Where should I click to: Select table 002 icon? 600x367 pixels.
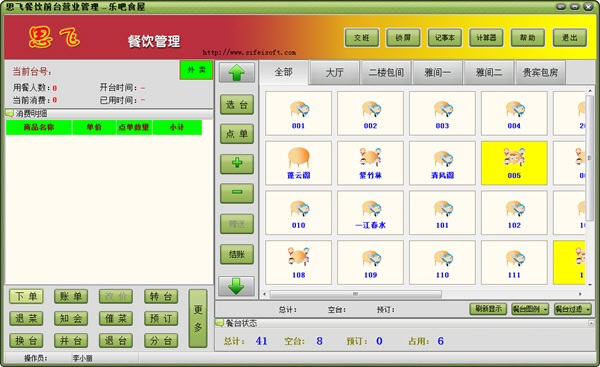370,113
